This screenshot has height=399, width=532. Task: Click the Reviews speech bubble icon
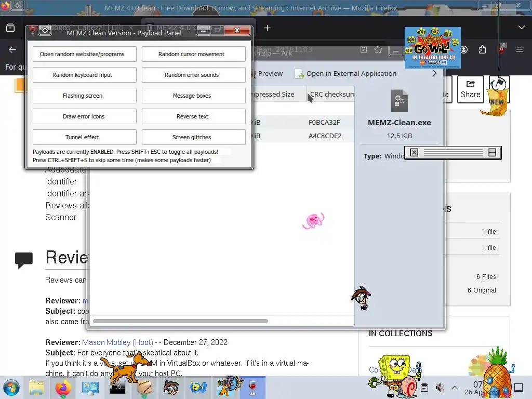(x=24, y=260)
